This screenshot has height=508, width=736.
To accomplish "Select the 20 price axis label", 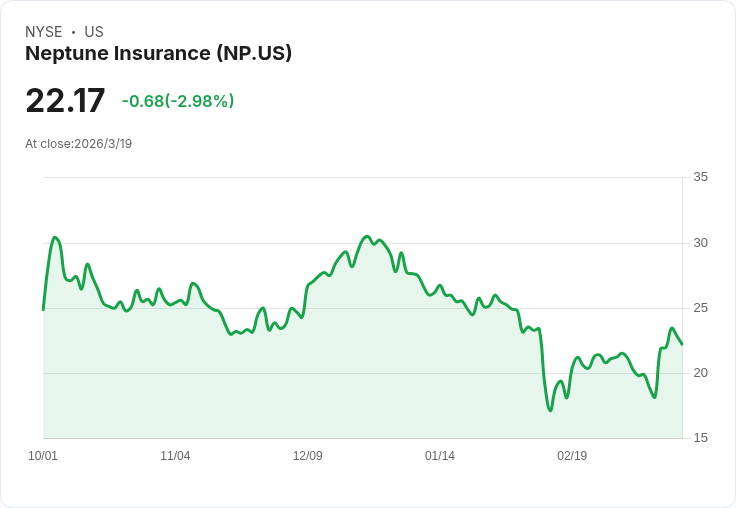I will 700,373.
